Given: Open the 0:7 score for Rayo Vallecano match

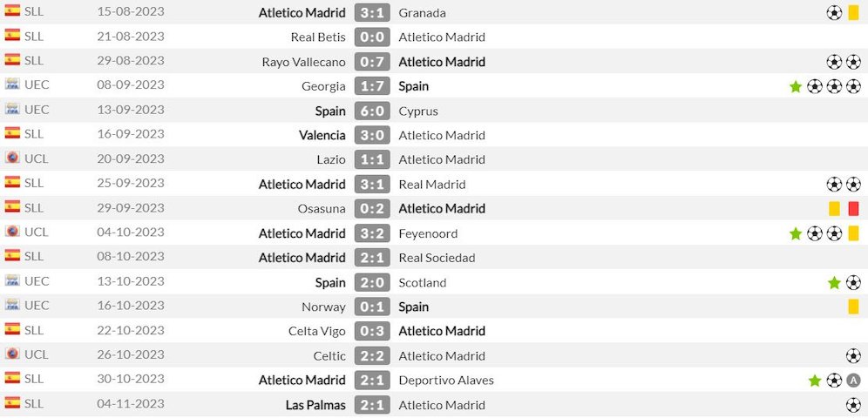Looking at the screenshot, I should [372, 62].
